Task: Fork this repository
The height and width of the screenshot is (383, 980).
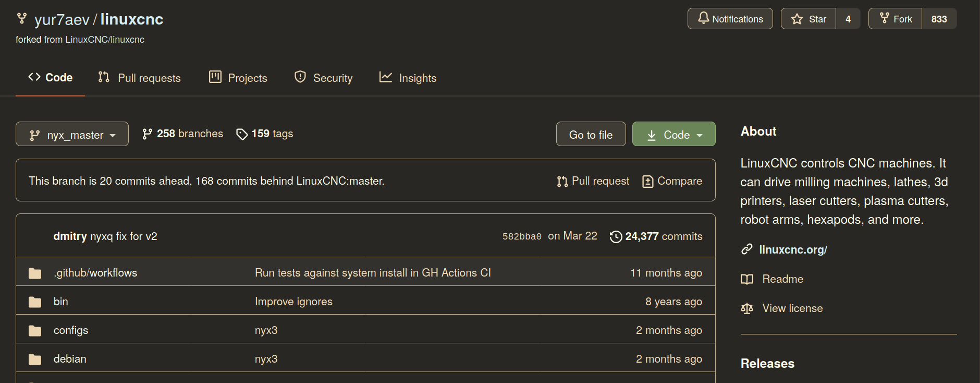Action: 895,19
